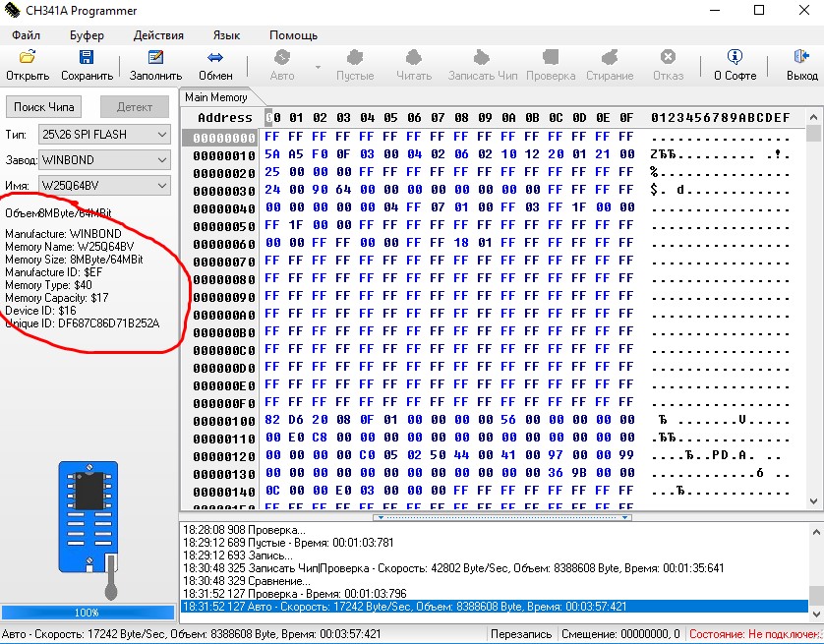Open the Буфер menu
Screen dimensions: 824x644
(87, 35)
